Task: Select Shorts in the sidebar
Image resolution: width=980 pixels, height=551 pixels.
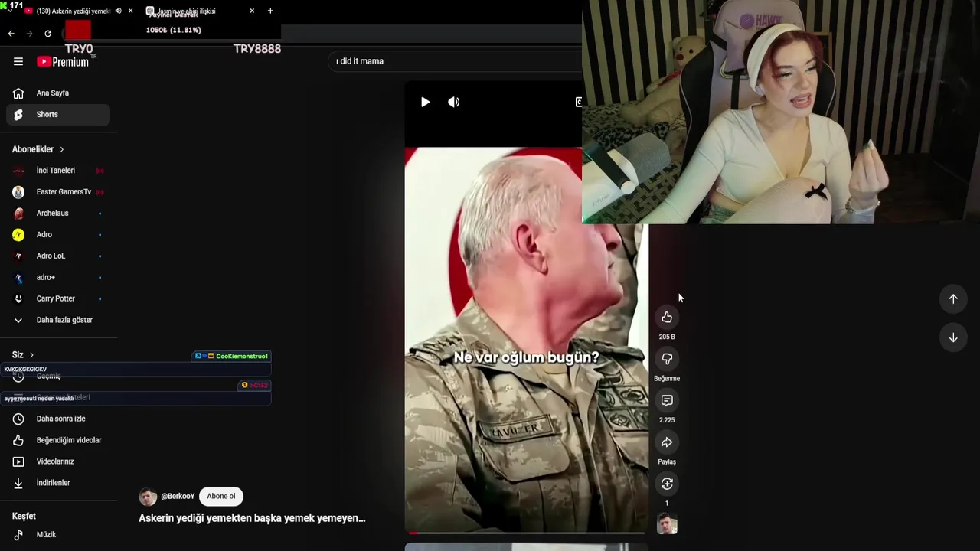Action: tap(58, 115)
